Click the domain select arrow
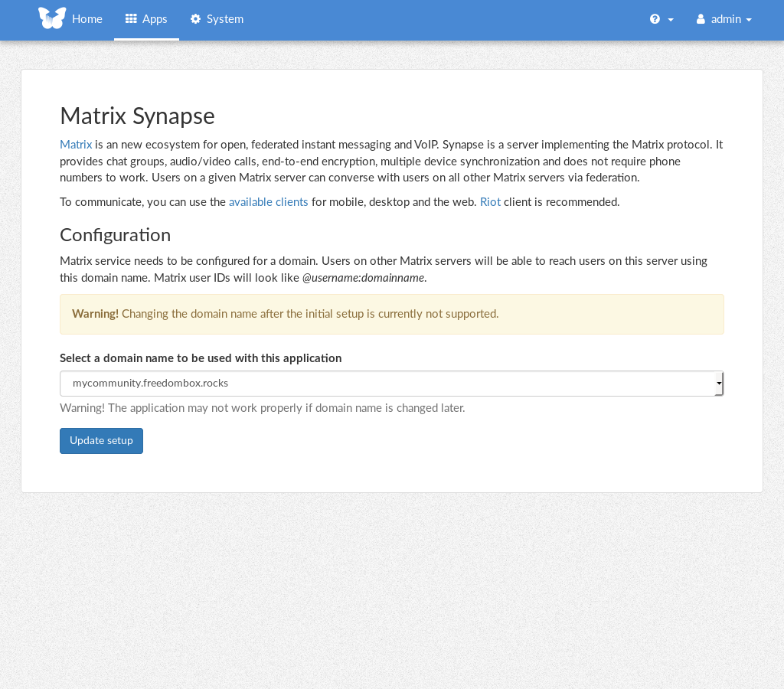The height and width of the screenshot is (689, 784). pos(719,384)
